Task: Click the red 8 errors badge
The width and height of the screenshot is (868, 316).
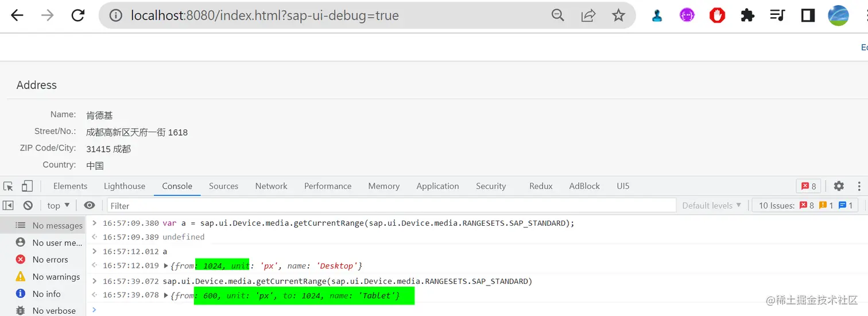Action: (808, 186)
